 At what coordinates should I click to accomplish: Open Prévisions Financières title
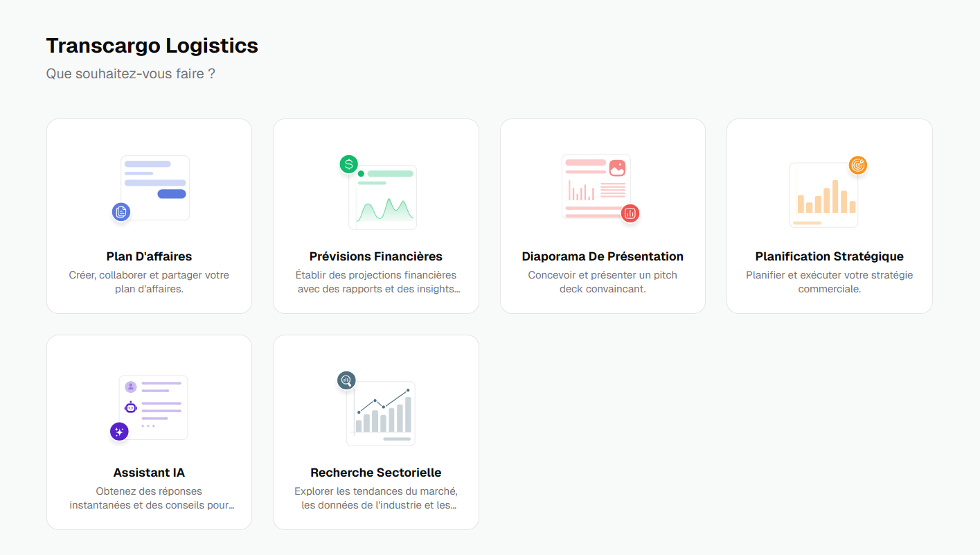tap(376, 256)
